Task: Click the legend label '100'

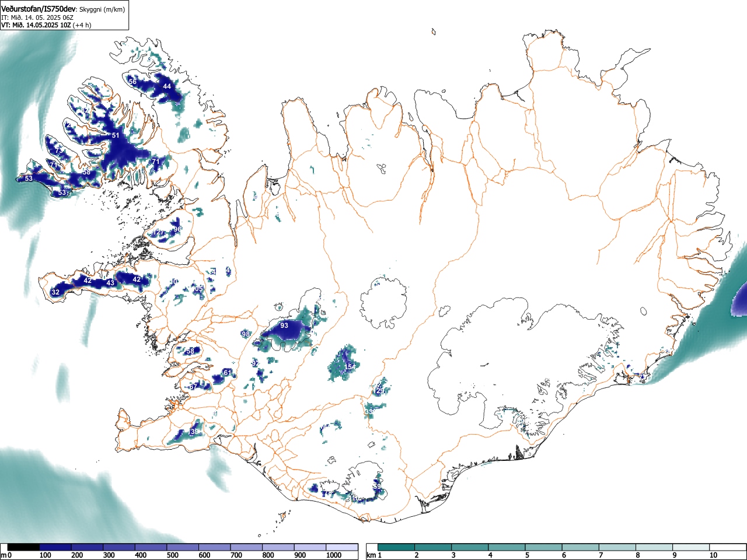Action: pyautogui.click(x=46, y=555)
